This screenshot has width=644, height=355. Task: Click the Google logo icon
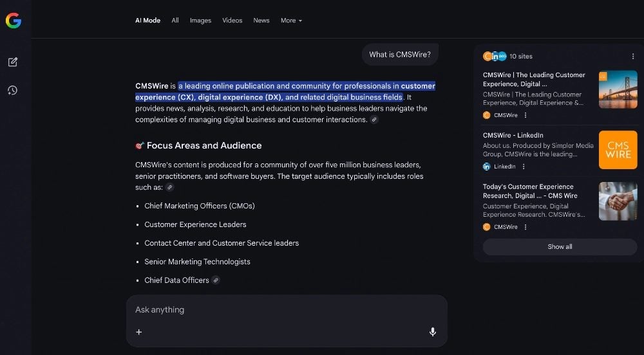tap(13, 21)
